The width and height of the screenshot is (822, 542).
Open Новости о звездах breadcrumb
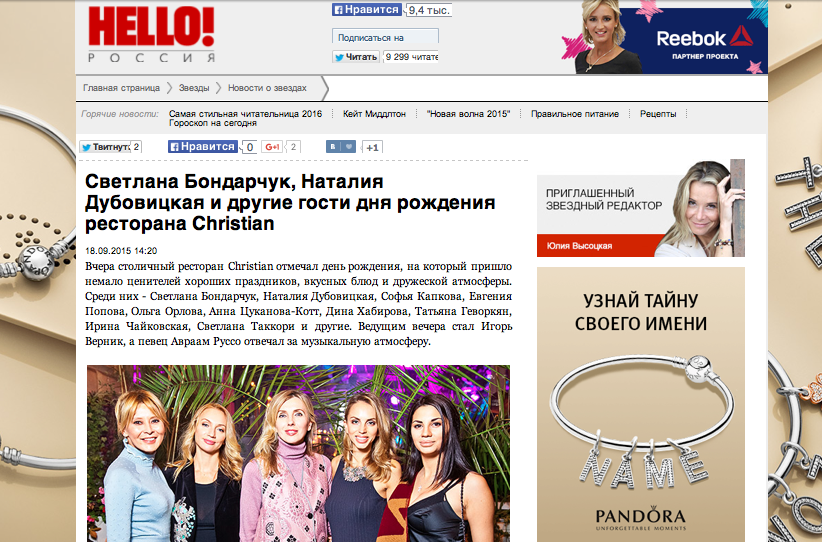[267, 88]
